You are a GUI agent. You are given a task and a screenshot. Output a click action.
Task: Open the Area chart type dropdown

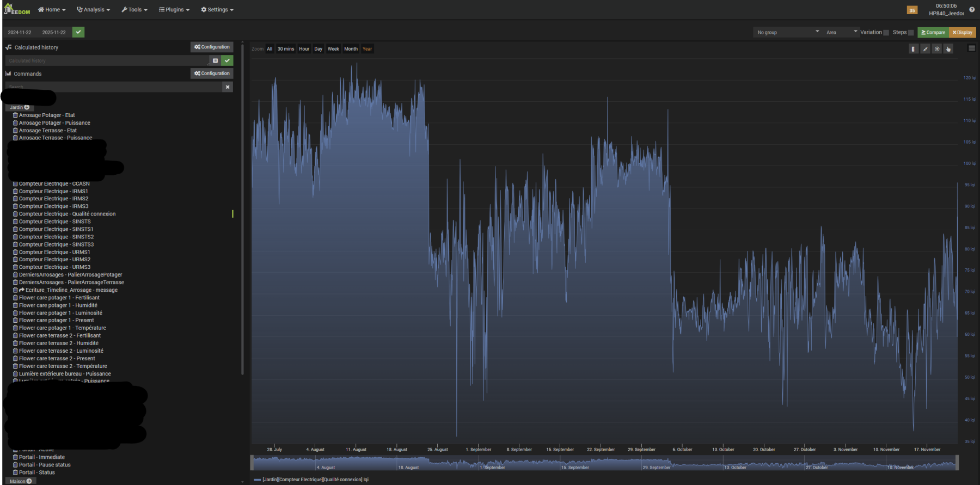coord(841,33)
